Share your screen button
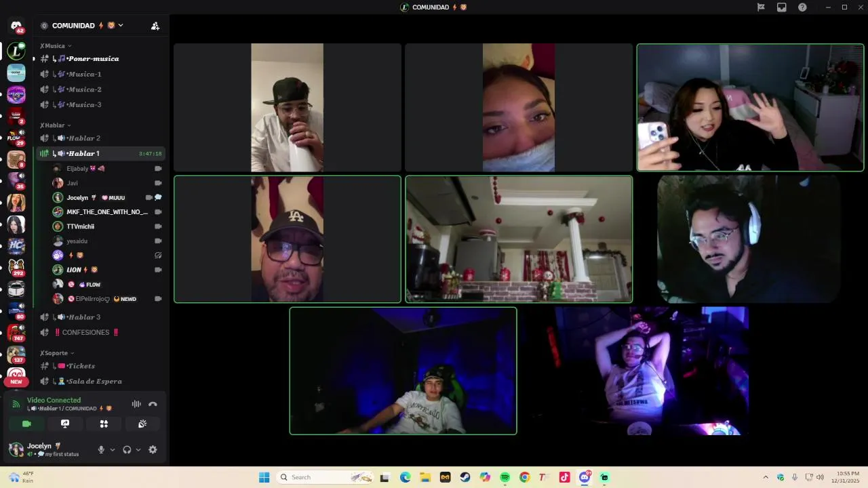868x488 pixels. [x=65, y=424]
